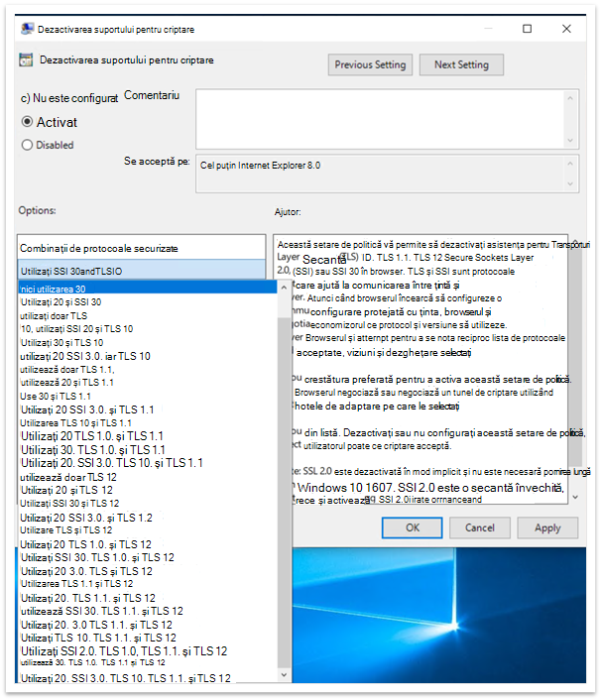Select 'Utilizarea TLS 1.1 și TLS 12' entry

click(x=148, y=584)
